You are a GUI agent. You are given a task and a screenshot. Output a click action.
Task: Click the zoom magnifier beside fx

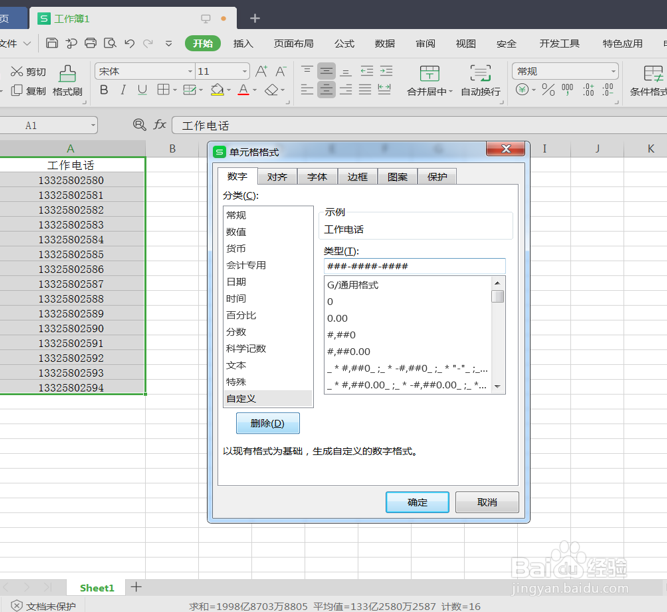(139, 125)
